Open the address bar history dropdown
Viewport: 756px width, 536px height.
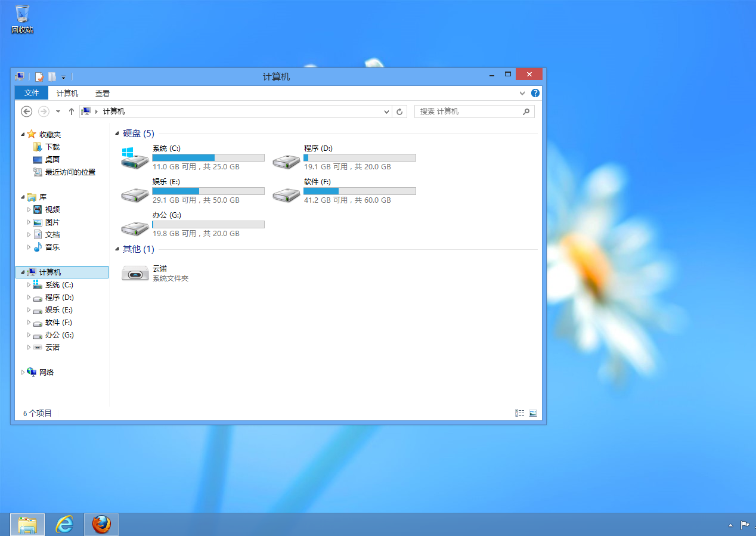[x=386, y=111]
